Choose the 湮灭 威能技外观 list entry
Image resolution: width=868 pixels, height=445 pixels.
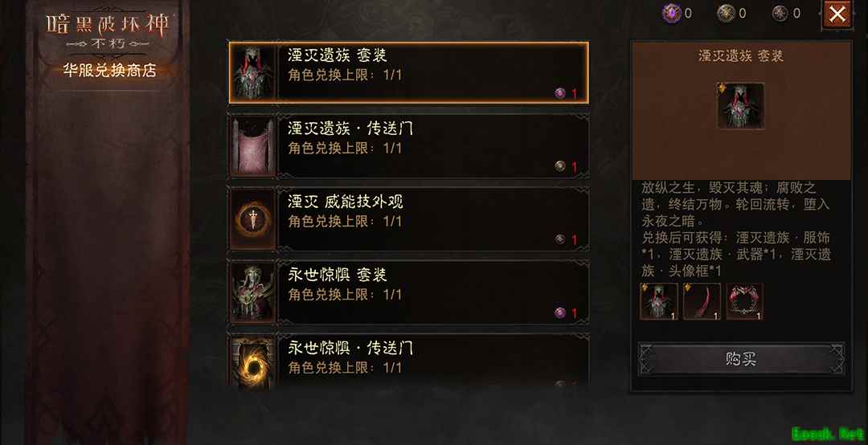[408, 220]
